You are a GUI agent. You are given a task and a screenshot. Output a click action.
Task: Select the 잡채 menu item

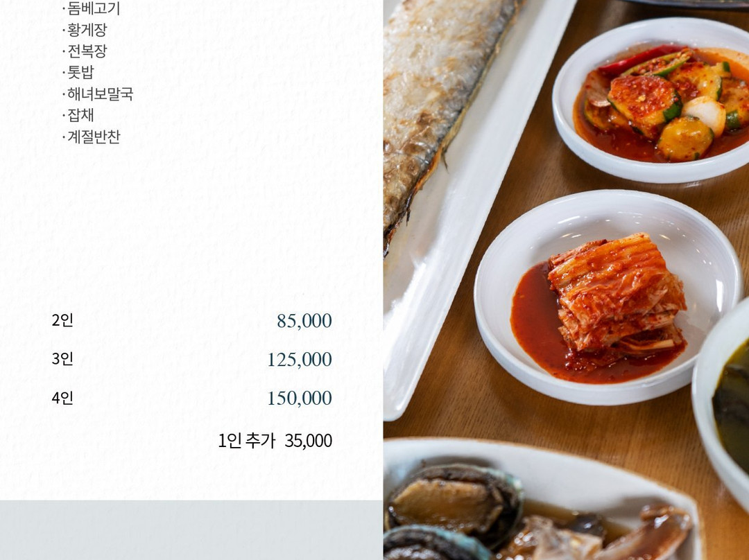tap(80, 115)
